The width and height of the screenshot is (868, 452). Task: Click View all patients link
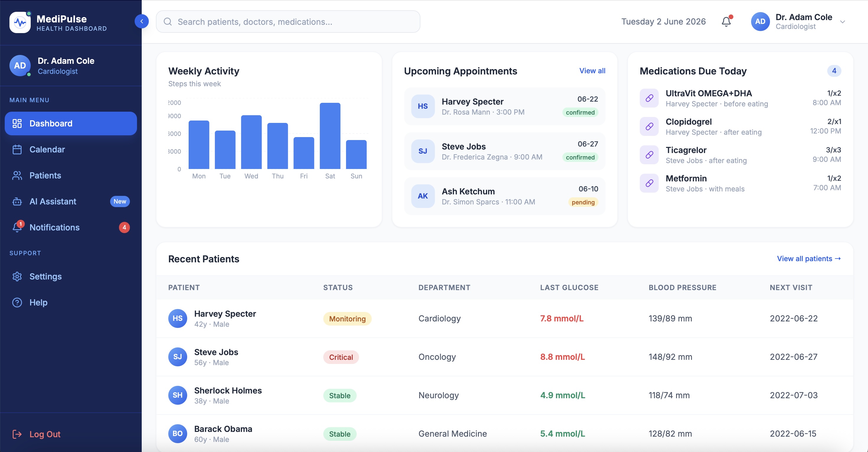[x=809, y=258]
